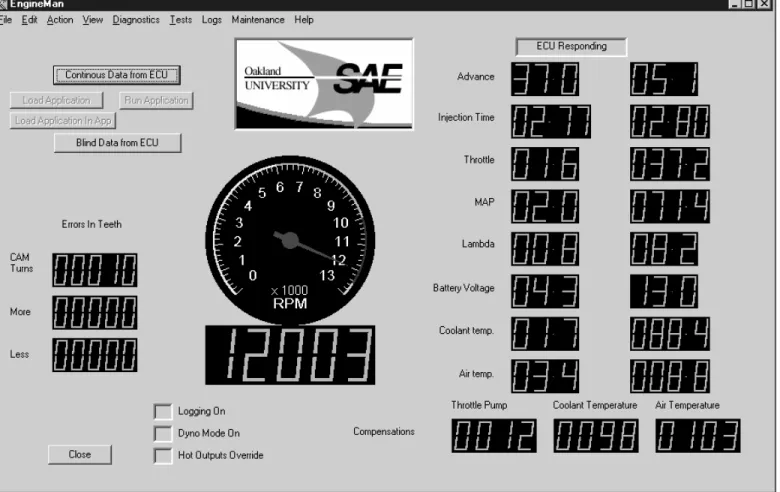
Task: Click the Close button at bottom left
Action: pos(80,455)
